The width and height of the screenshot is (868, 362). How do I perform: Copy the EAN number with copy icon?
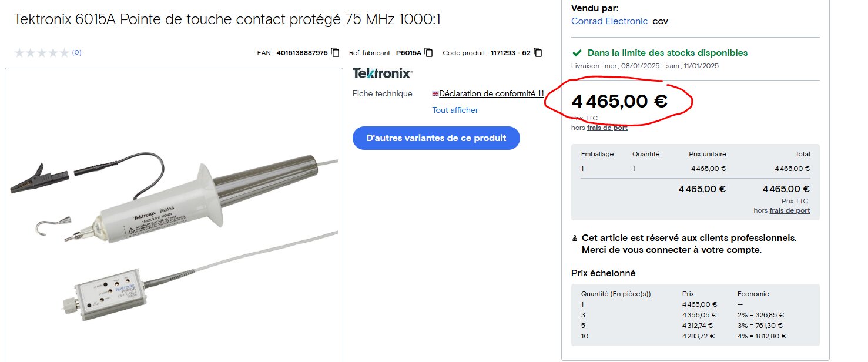[x=335, y=52]
